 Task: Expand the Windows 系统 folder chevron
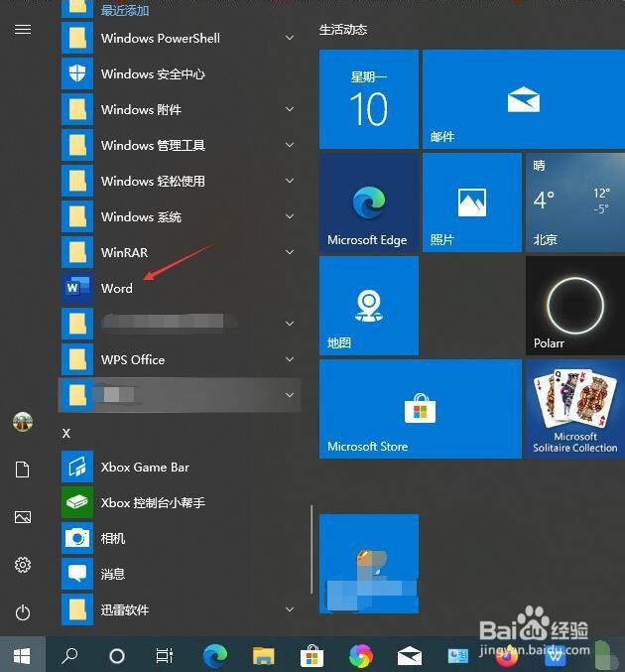point(290,216)
